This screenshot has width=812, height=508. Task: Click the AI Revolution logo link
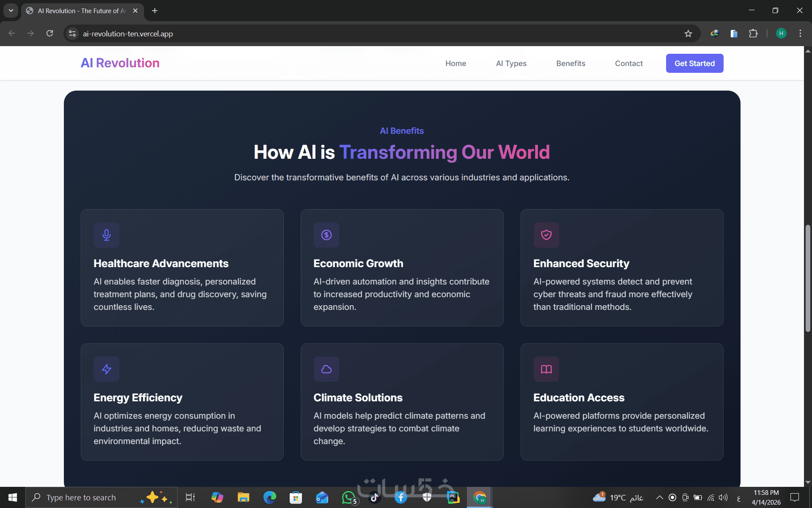click(120, 63)
